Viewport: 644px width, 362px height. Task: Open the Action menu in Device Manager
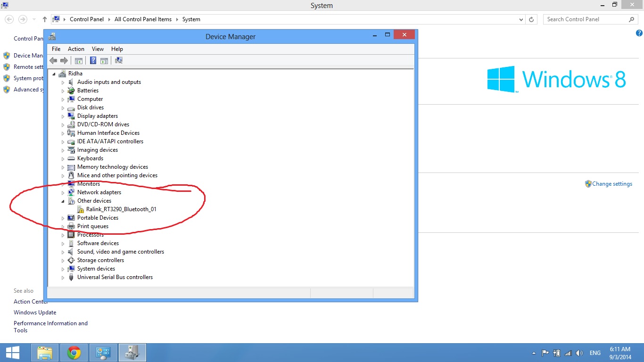click(76, 49)
